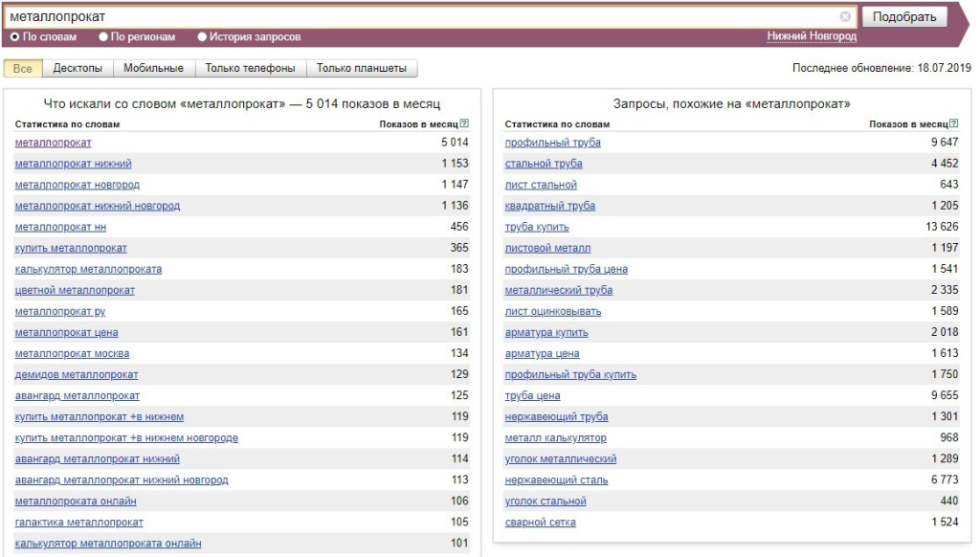
Task: Select the 'Все' devices tab
Action: click(23, 68)
